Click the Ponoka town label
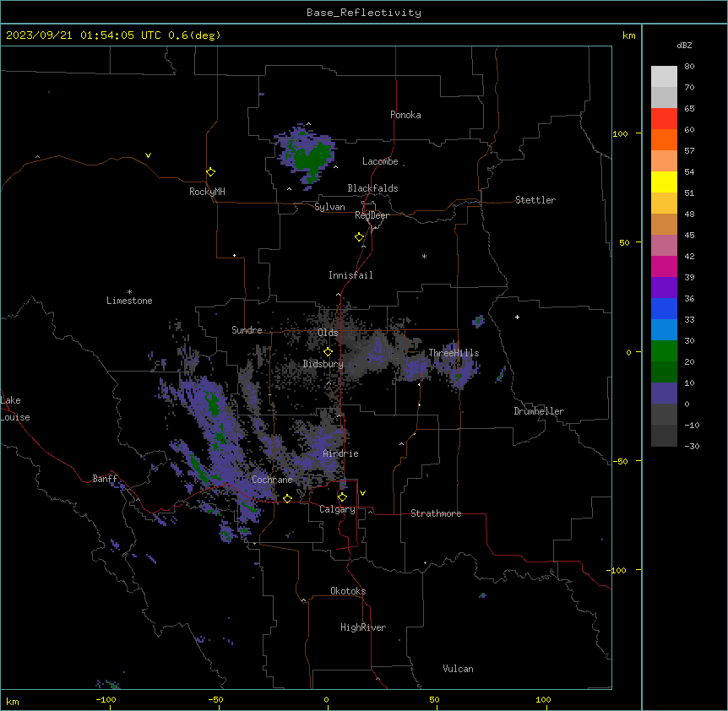728x711 pixels. point(405,115)
